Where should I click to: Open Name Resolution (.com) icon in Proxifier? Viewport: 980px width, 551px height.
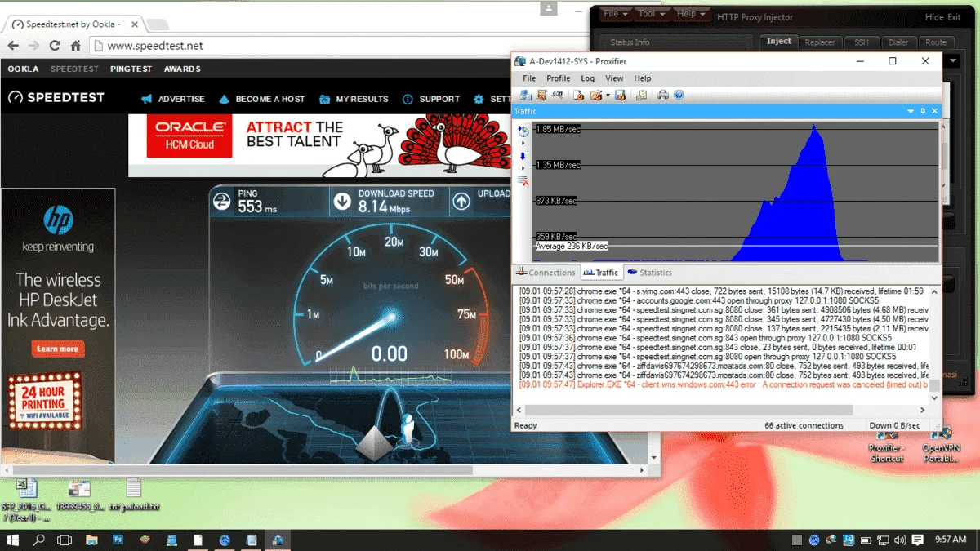point(557,95)
